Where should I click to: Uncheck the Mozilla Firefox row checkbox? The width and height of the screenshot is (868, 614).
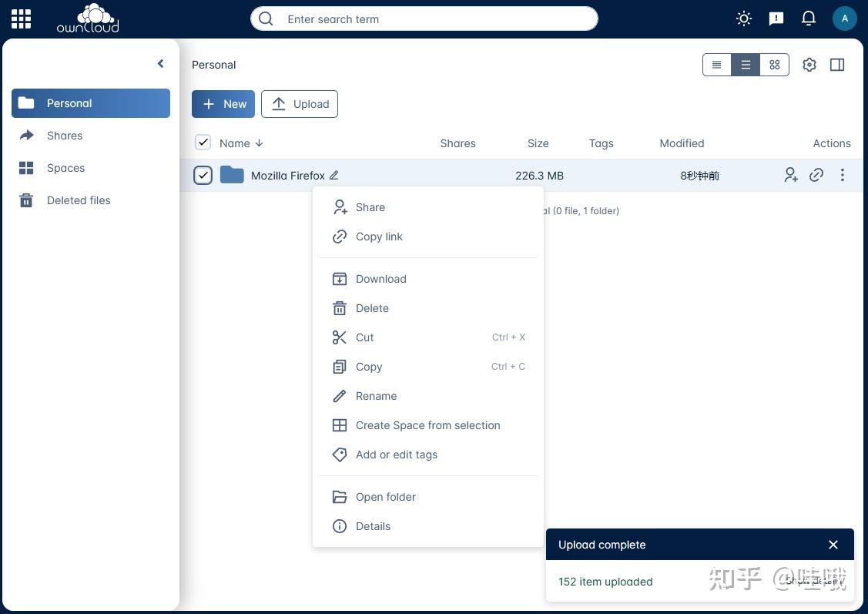(203, 175)
